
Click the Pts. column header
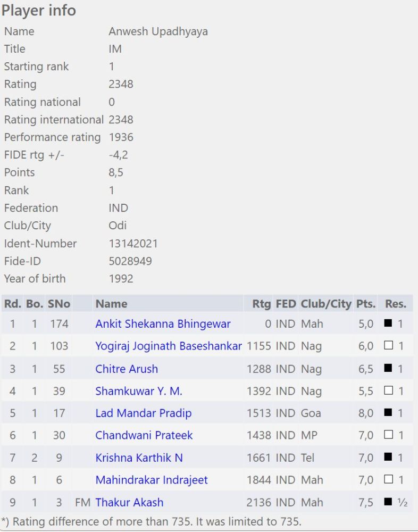[x=366, y=304]
